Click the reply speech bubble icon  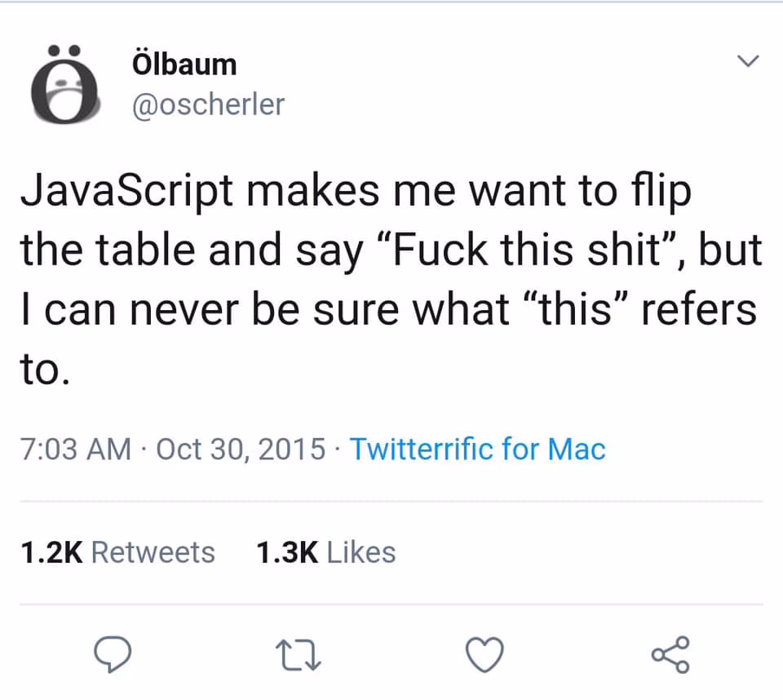tap(113, 654)
